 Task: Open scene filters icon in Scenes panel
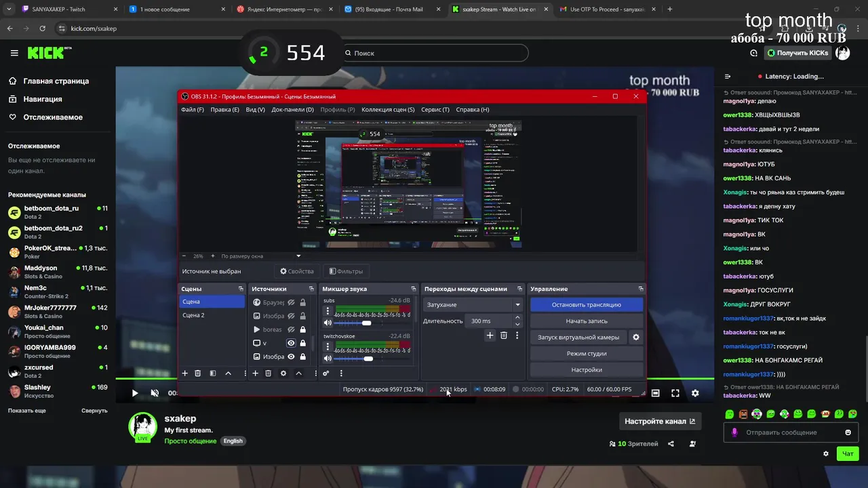click(212, 373)
